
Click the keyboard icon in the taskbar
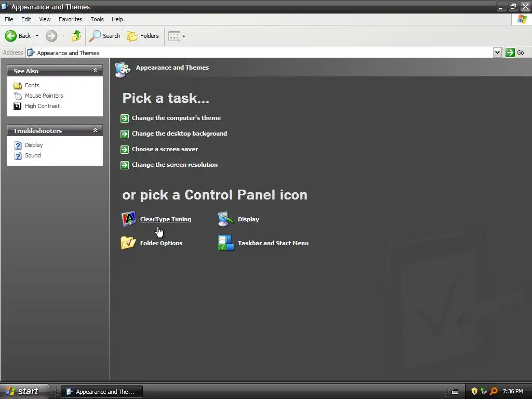tap(455, 392)
